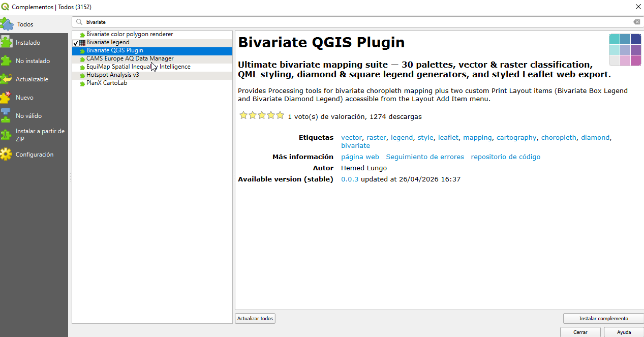
Task: Click the PlanX CartoLab plugin icon
Action: [x=82, y=83]
